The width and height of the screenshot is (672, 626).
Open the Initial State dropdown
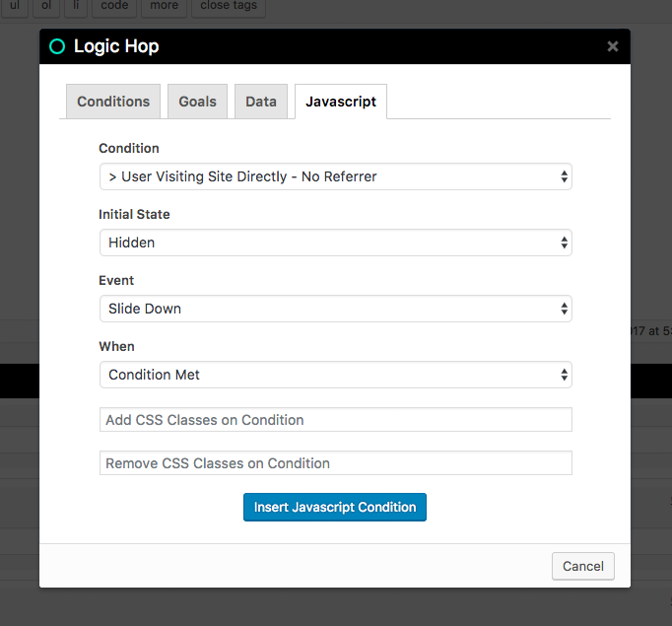point(336,243)
